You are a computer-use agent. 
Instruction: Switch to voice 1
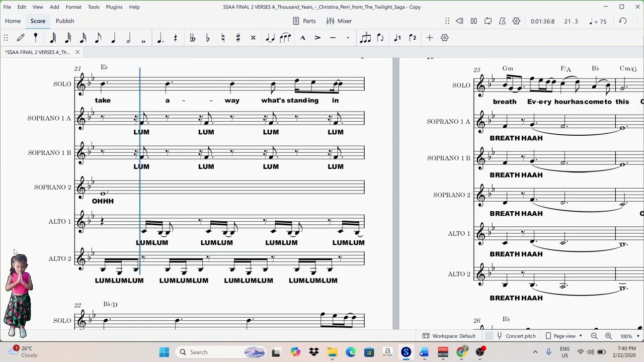[397, 38]
